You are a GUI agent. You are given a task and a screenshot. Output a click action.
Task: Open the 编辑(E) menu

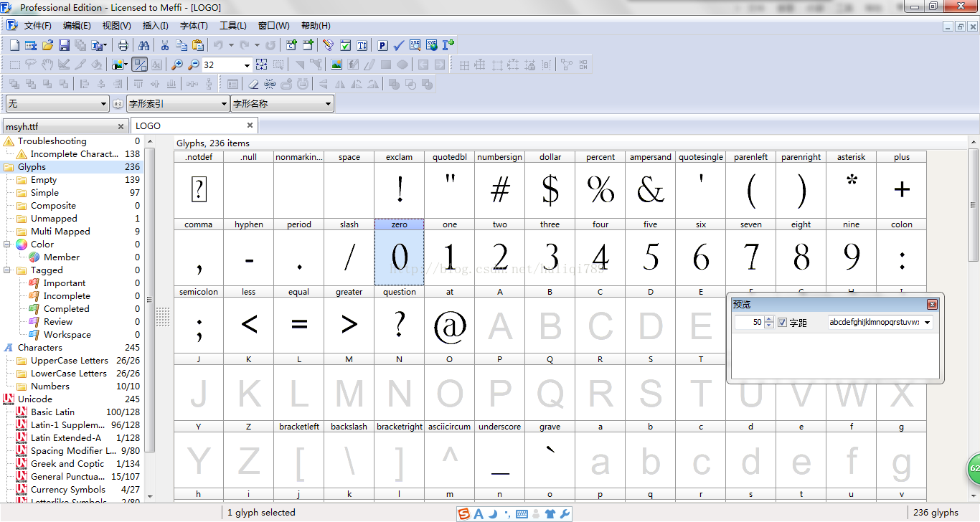click(x=77, y=26)
